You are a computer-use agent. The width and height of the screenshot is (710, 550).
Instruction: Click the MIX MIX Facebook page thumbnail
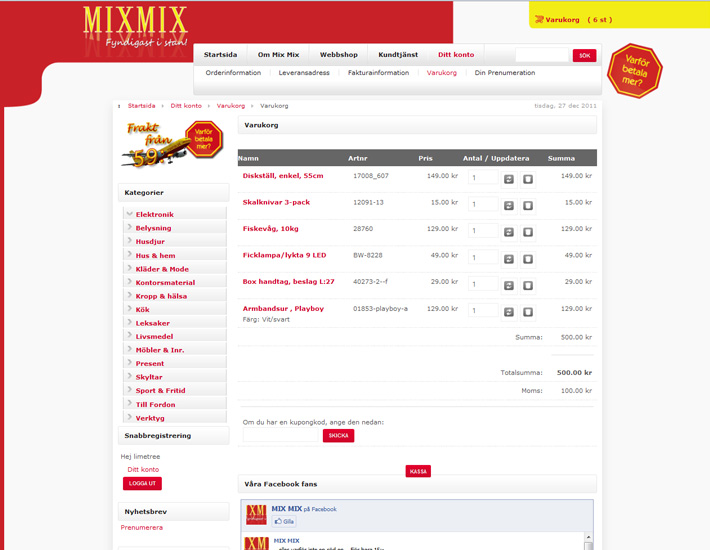256,515
